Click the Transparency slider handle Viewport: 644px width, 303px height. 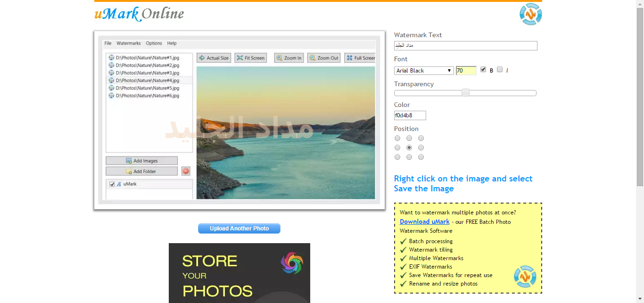point(465,93)
